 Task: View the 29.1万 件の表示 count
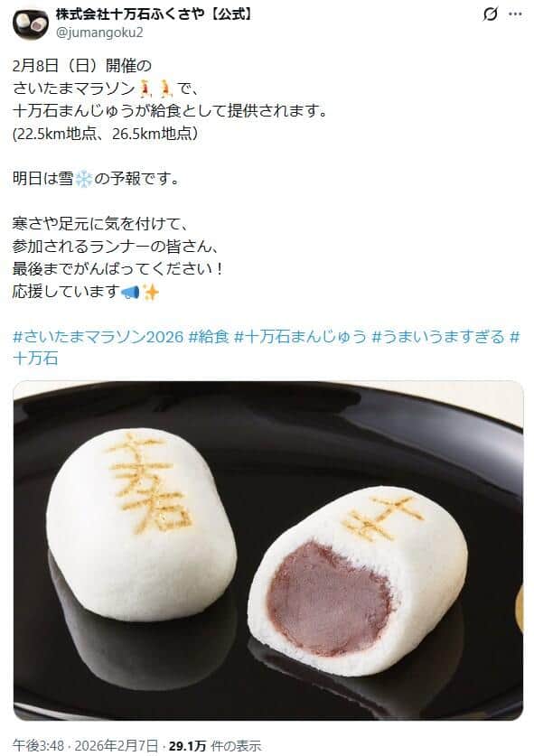click(215, 746)
